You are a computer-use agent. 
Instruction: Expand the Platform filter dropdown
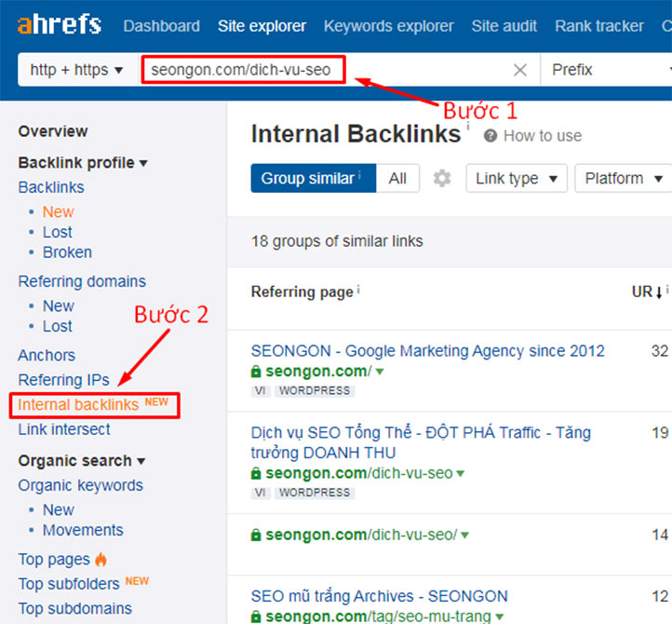coord(624,178)
